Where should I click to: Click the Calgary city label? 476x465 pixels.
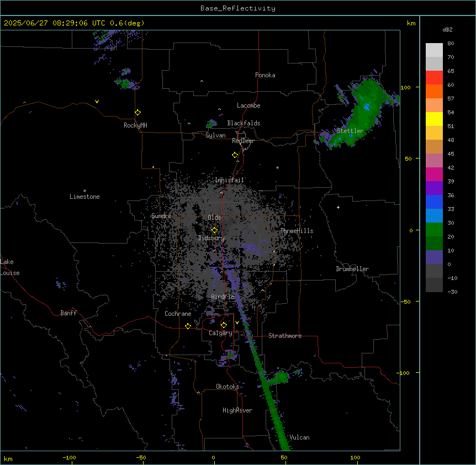tap(220, 333)
